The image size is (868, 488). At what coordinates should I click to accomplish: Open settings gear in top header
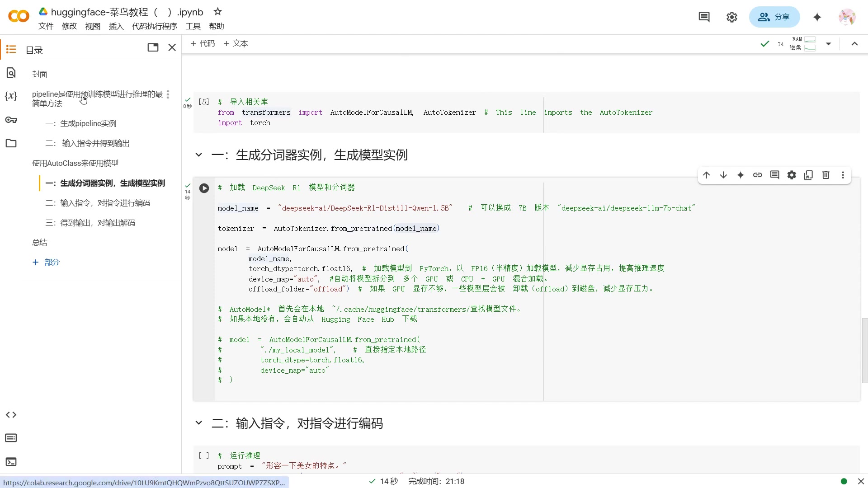[732, 17]
